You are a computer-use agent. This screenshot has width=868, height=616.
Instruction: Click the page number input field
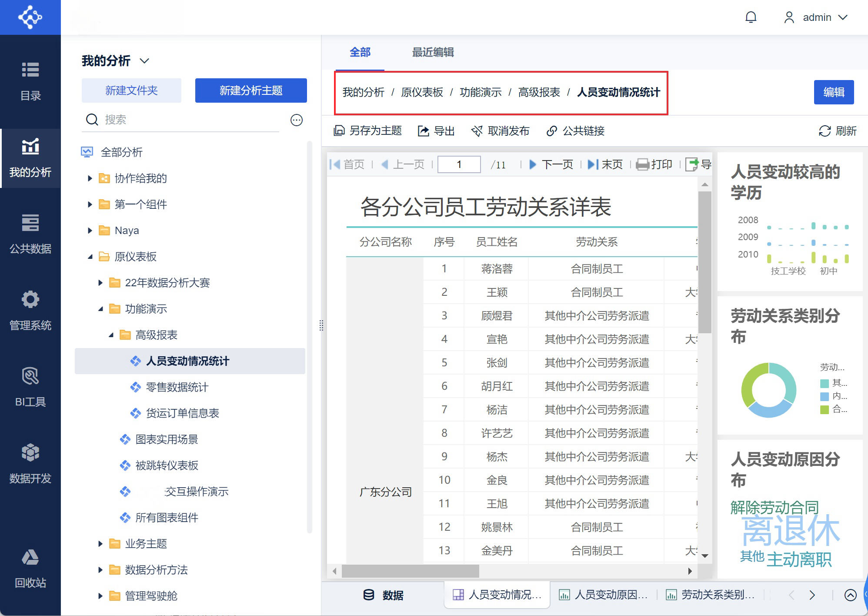tap(459, 164)
